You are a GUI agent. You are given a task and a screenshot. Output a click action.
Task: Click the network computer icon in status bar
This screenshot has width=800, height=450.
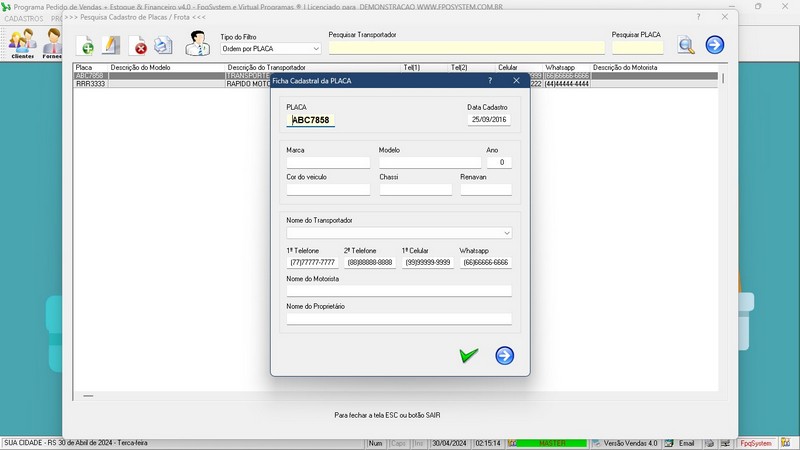pos(725,443)
